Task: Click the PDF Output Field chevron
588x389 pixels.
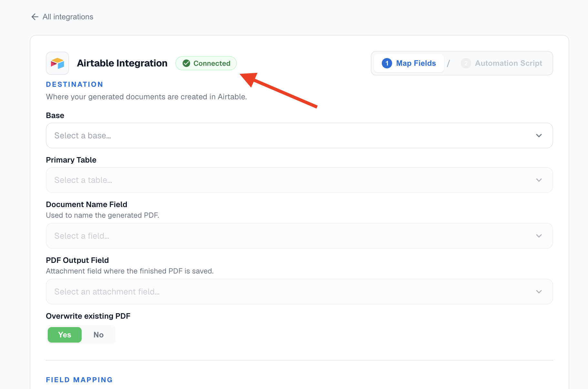Action: (539, 292)
